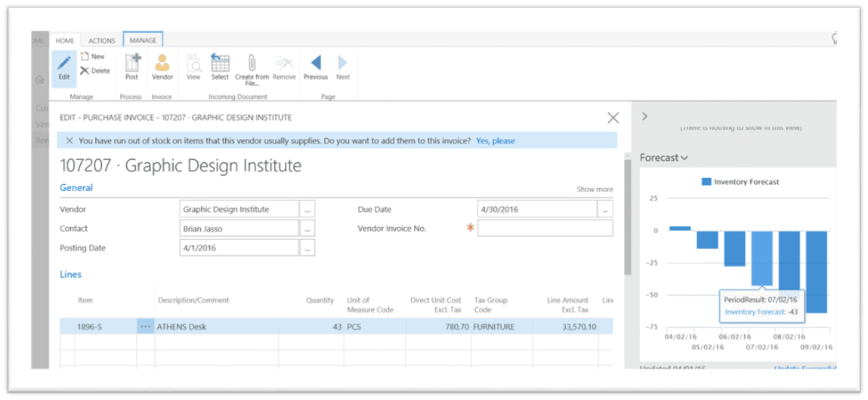Click the page vertical scrollbar
This screenshot has height=400, width=868.
[627, 216]
